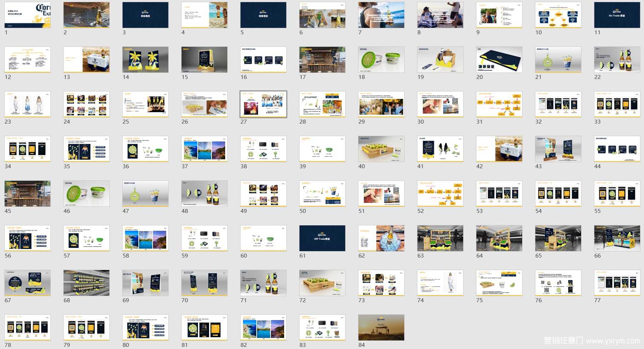
Task: Select slide 55 phone mockups thumbnail
Action: pos(617,194)
